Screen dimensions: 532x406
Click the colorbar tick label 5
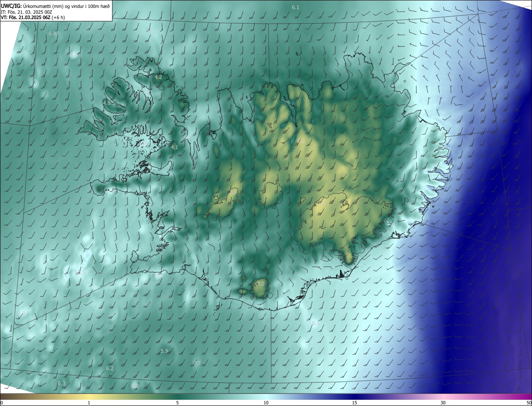tap(177, 403)
